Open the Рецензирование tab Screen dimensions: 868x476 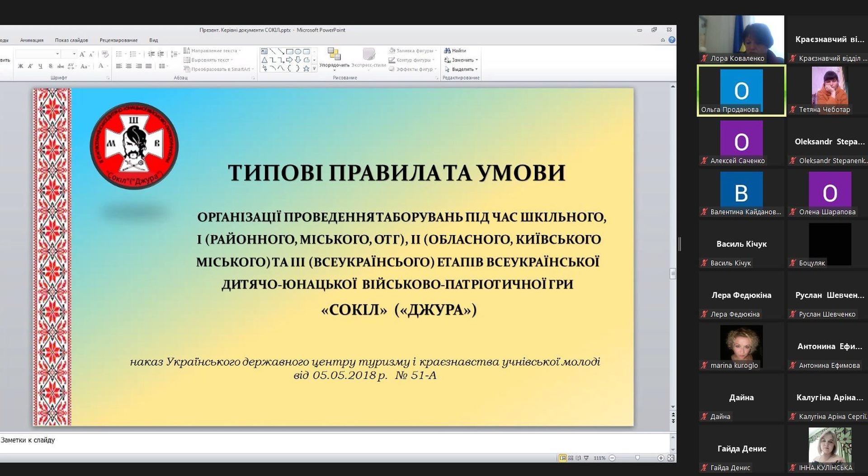click(x=118, y=40)
